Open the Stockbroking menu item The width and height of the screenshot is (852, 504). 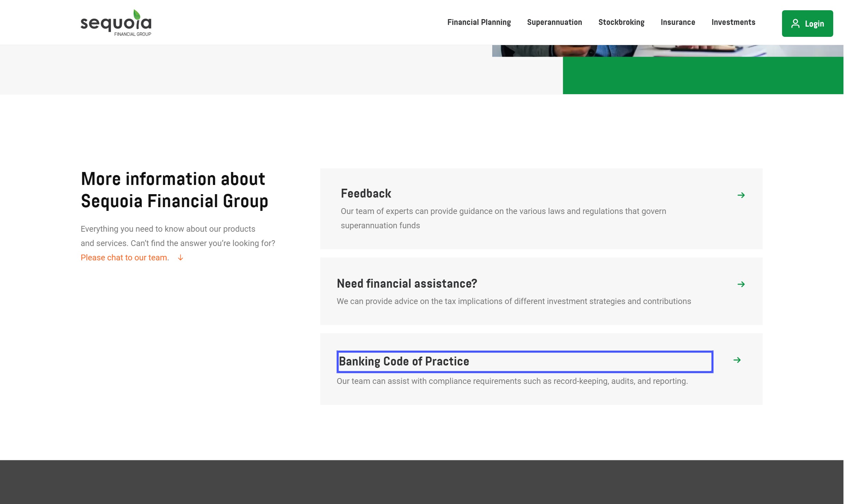(621, 23)
